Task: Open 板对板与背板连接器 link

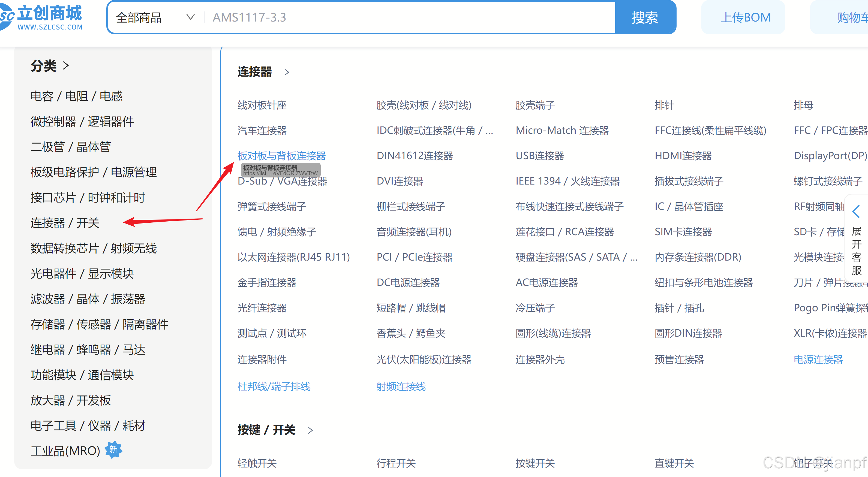Action: pyautogui.click(x=281, y=156)
